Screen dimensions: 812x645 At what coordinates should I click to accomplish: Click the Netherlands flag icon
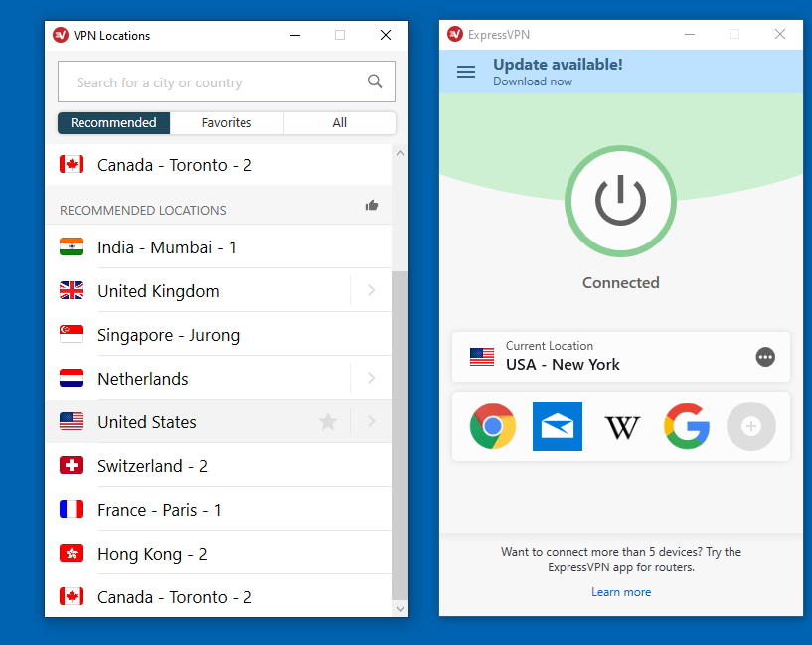coord(72,378)
